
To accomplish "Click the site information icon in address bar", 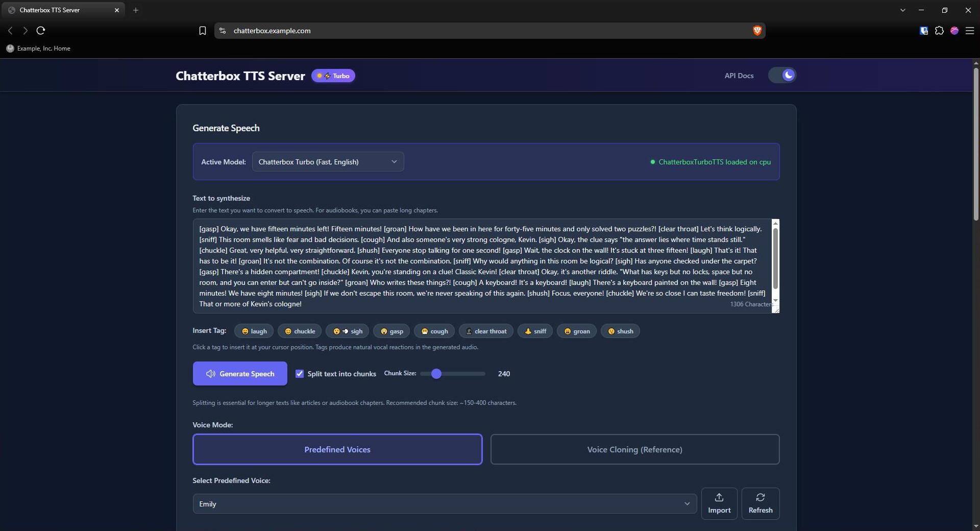I will [x=223, y=31].
